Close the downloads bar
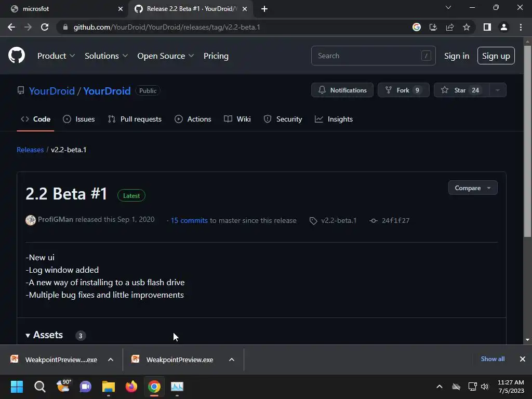This screenshot has width=532, height=399. pyautogui.click(x=523, y=359)
